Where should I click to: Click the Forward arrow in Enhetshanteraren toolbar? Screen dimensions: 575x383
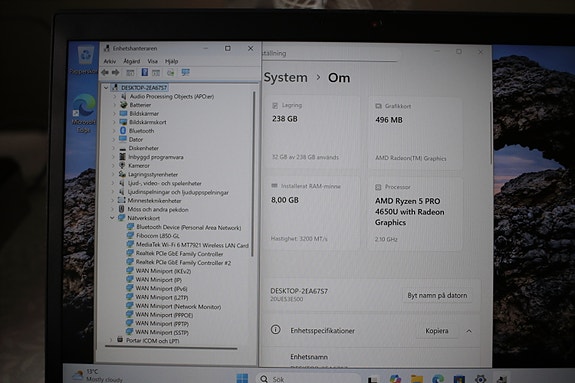116,73
